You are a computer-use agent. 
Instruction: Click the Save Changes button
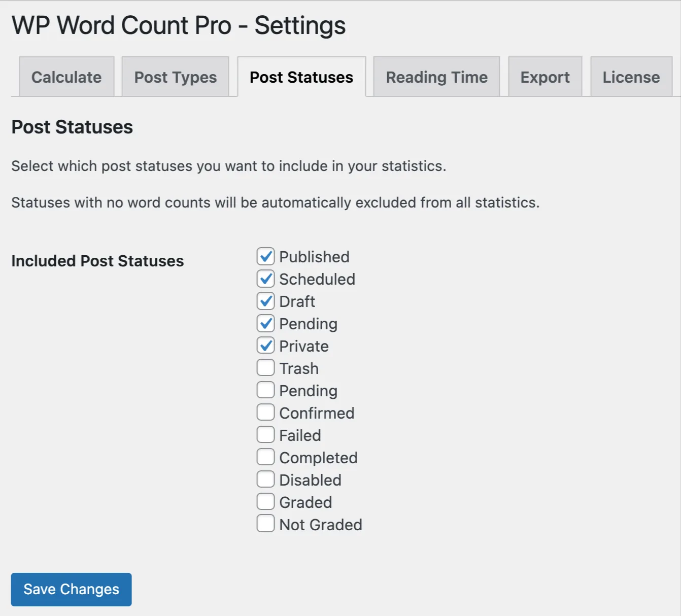click(x=72, y=589)
